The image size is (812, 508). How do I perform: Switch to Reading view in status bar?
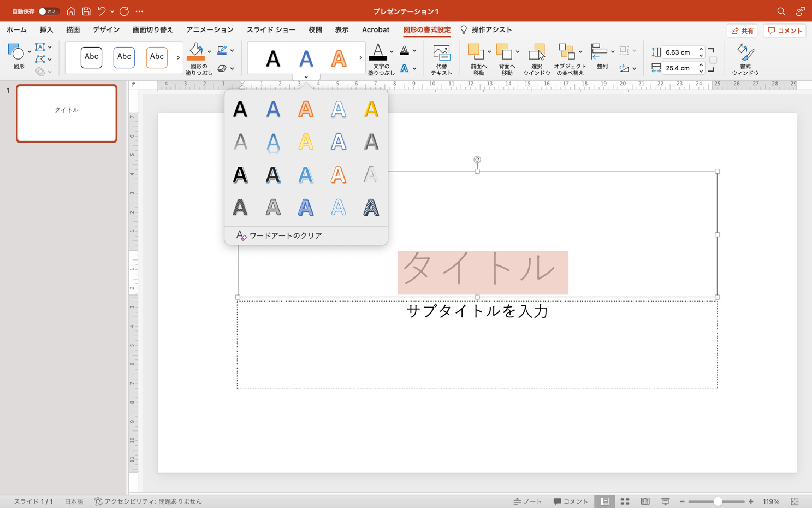[645, 501]
